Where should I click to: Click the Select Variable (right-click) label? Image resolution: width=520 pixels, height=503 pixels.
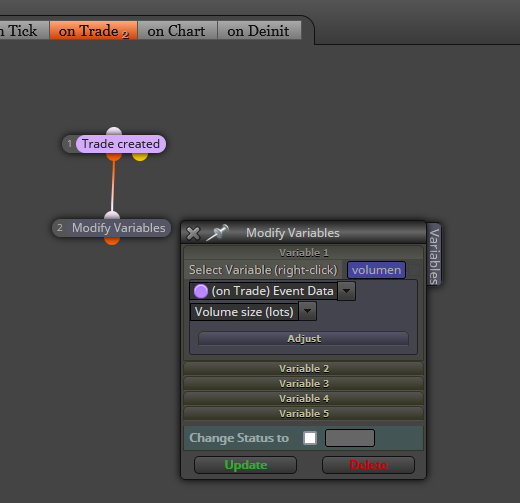[263, 270]
